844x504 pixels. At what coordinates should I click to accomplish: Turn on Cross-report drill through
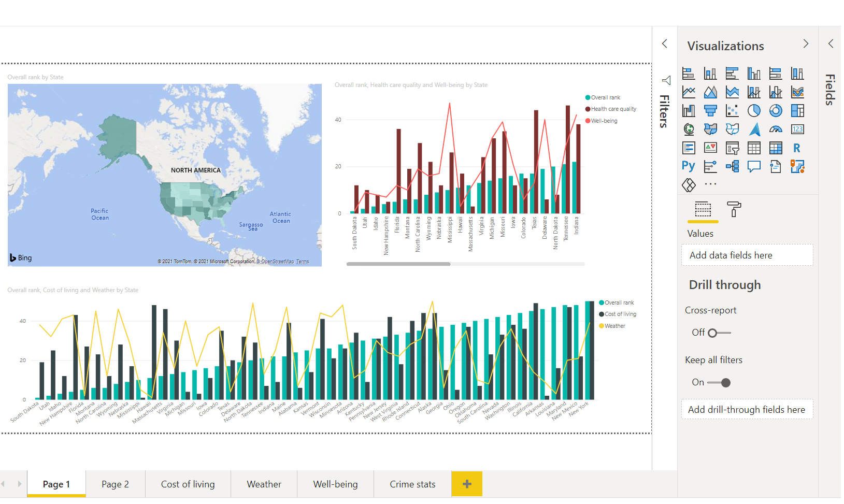719,333
